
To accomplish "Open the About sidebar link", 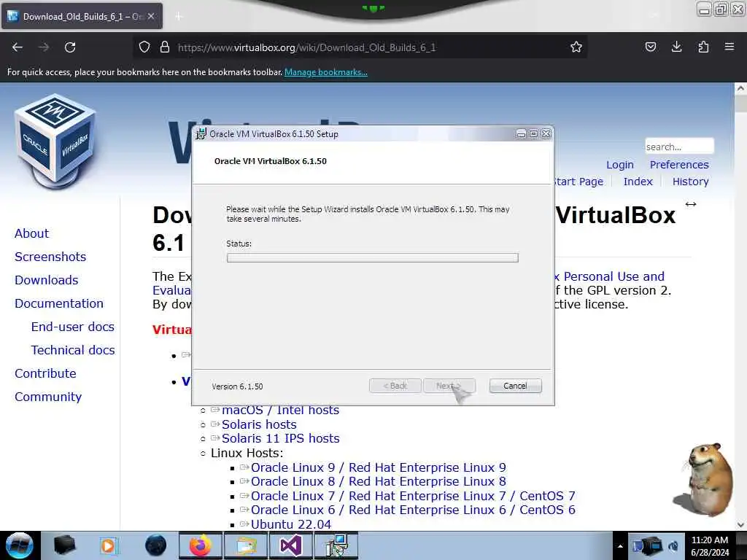I will pyautogui.click(x=31, y=233).
